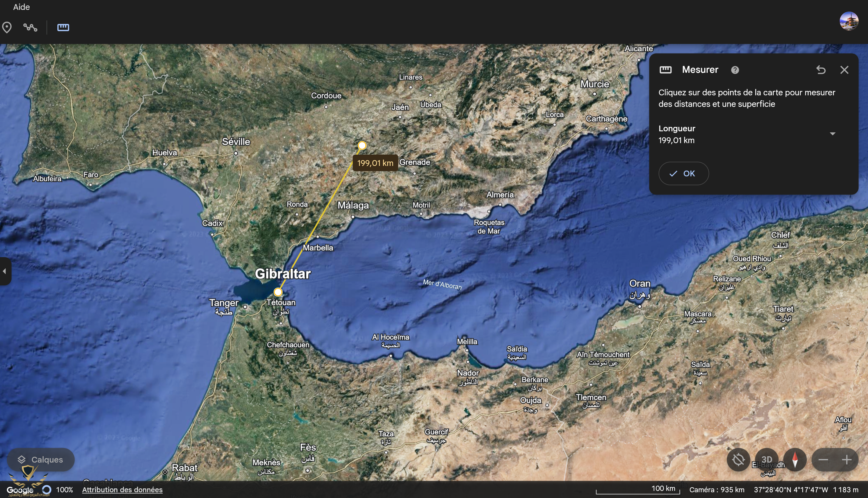
Task: Open the Calques layers panel
Action: pos(41,460)
